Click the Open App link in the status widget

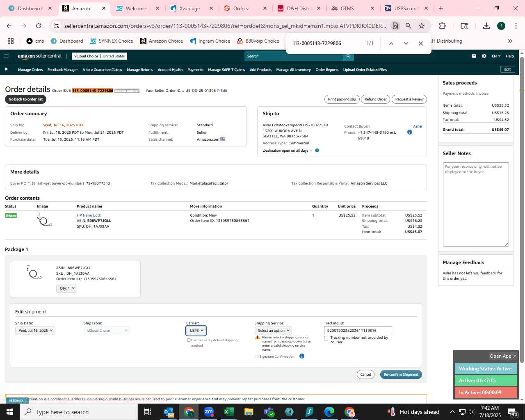[x=503, y=356]
